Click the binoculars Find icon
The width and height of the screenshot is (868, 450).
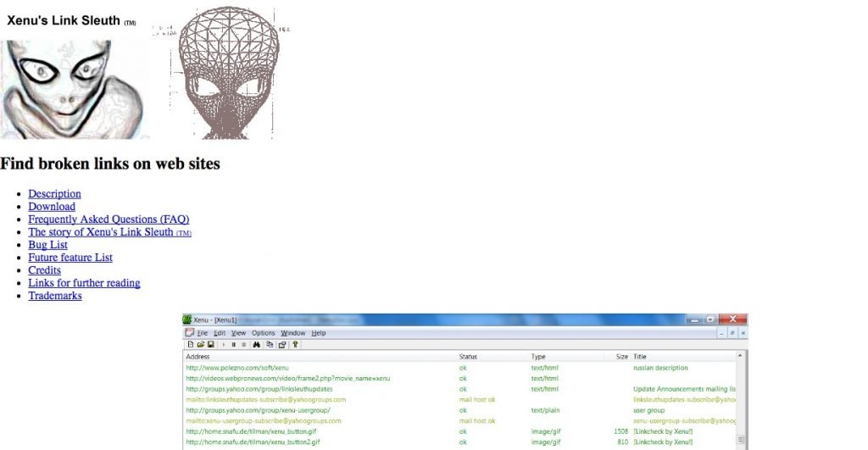[256, 344]
